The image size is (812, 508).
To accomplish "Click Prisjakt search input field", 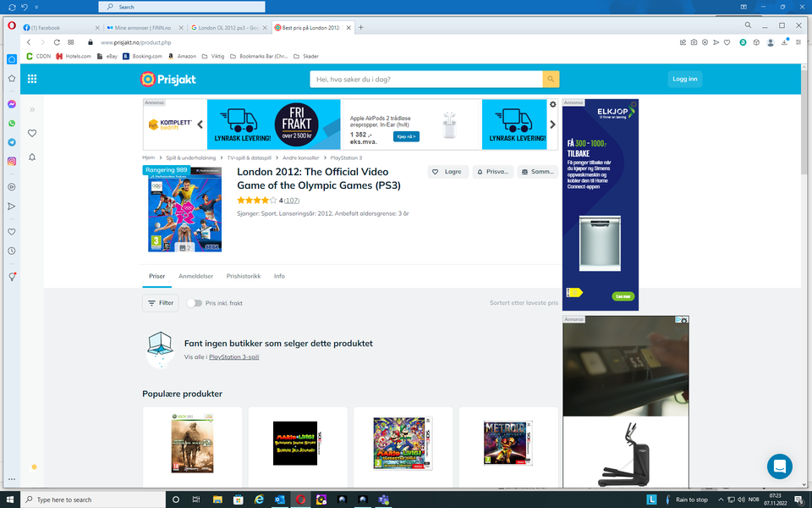I will pos(425,80).
